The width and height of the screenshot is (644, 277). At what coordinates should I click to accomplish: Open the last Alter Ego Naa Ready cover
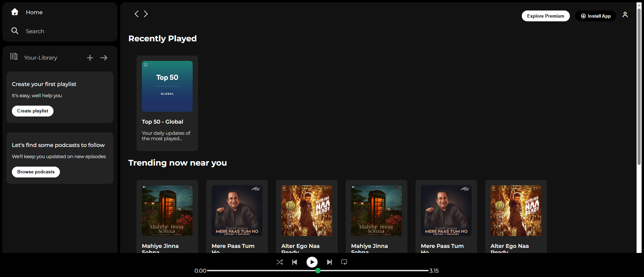click(516, 211)
